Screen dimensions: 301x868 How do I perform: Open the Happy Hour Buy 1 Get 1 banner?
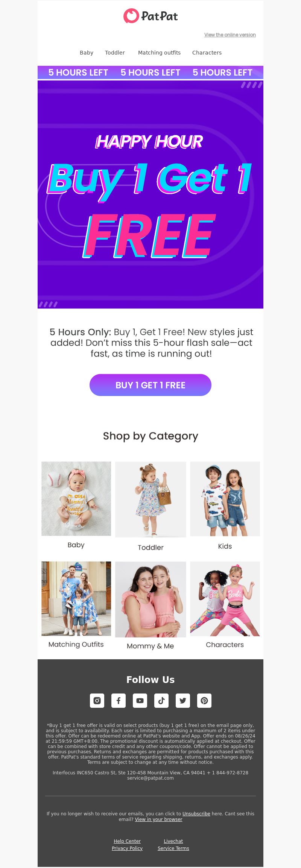[x=150, y=194]
